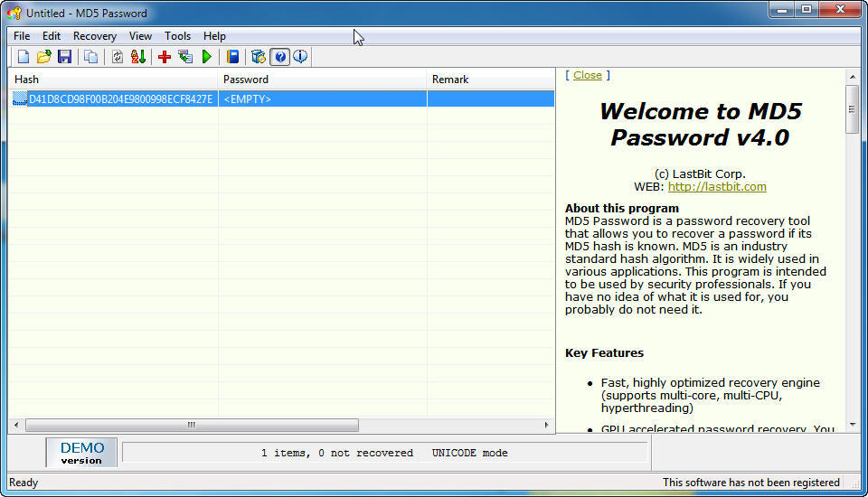Screen dimensions: 868x497
Task: Click the Hash column header
Action: coord(113,80)
